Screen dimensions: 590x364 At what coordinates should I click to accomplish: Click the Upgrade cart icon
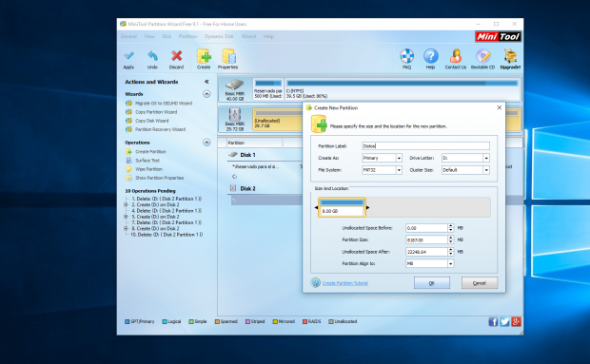[510, 56]
